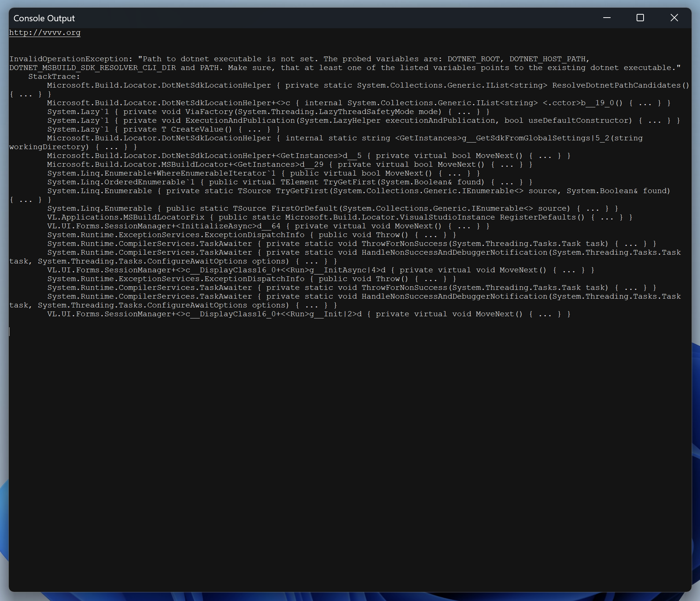Click the FirstOrDefault stack trace line
700x601 pixels.
pyautogui.click(x=304, y=209)
